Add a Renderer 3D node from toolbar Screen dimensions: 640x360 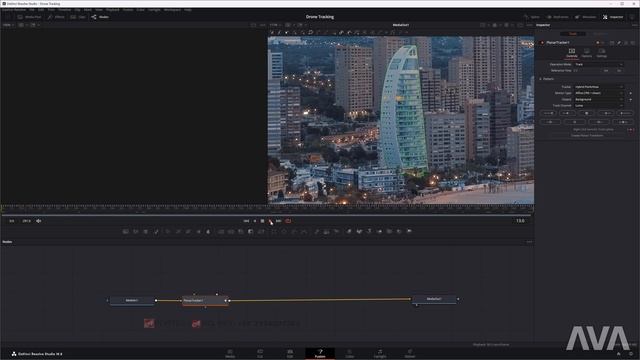tap(409, 231)
